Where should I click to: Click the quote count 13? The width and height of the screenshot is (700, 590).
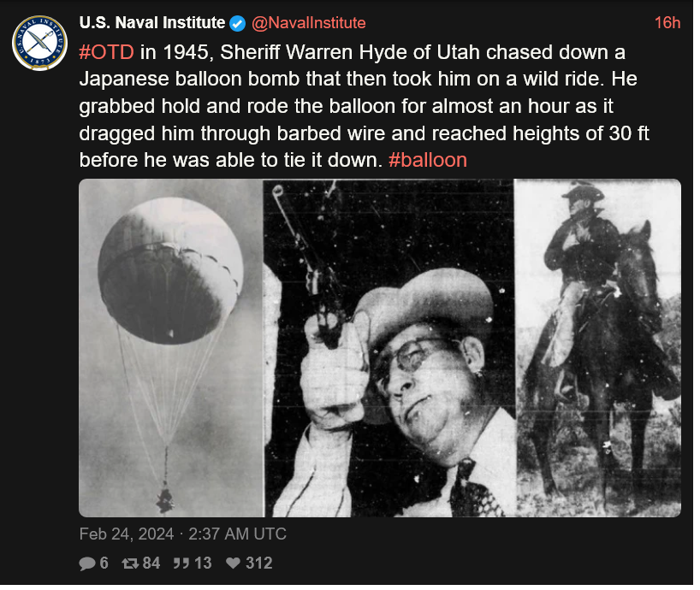click(x=203, y=563)
